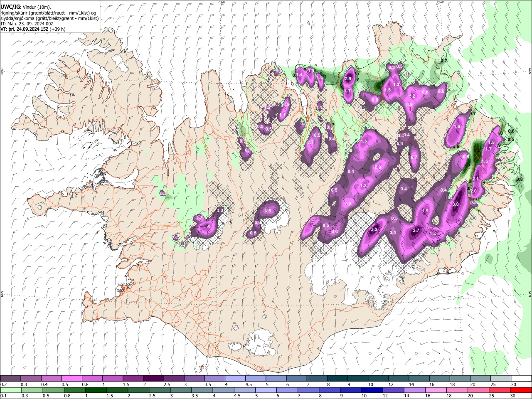Pick the 25 mm pale grey snow swatch
532x399 pixels.
coord(500,379)
